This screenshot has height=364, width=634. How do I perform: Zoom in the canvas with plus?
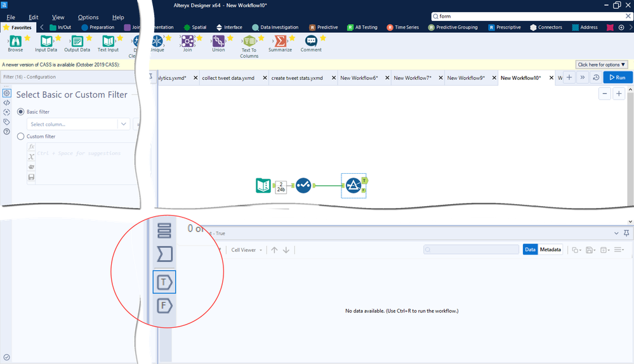coord(619,94)
